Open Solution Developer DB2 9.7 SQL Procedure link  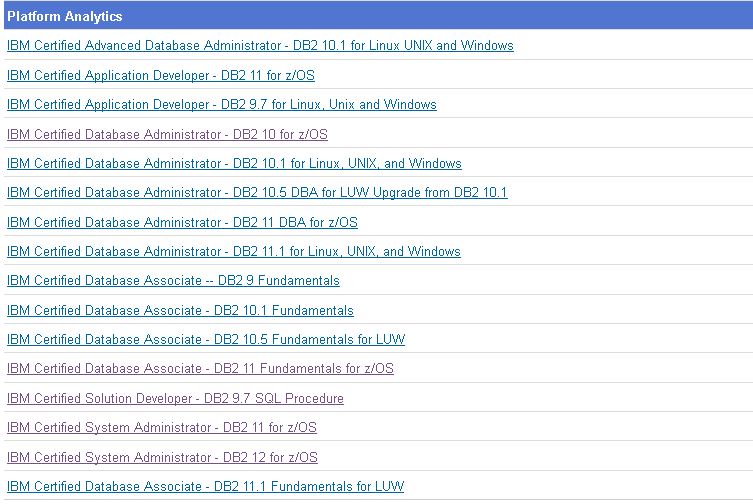(x=175, y=399)
